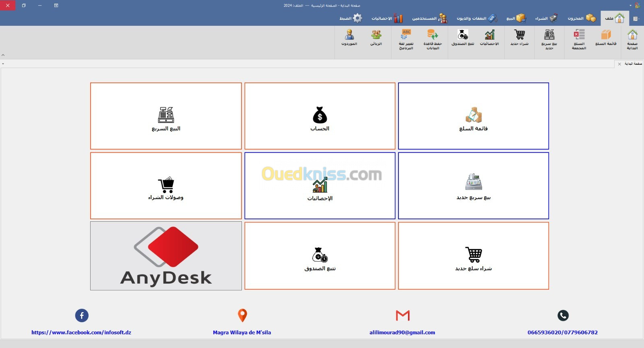Viewport: 644px width, 348px height.
Task: Click the بيع سريع جديد tile
Action: click(473, 186)
